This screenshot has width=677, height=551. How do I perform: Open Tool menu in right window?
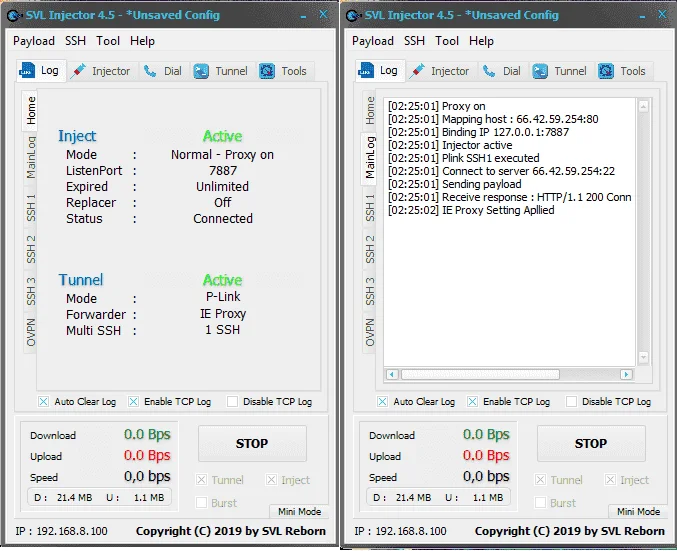pos(447,41)
